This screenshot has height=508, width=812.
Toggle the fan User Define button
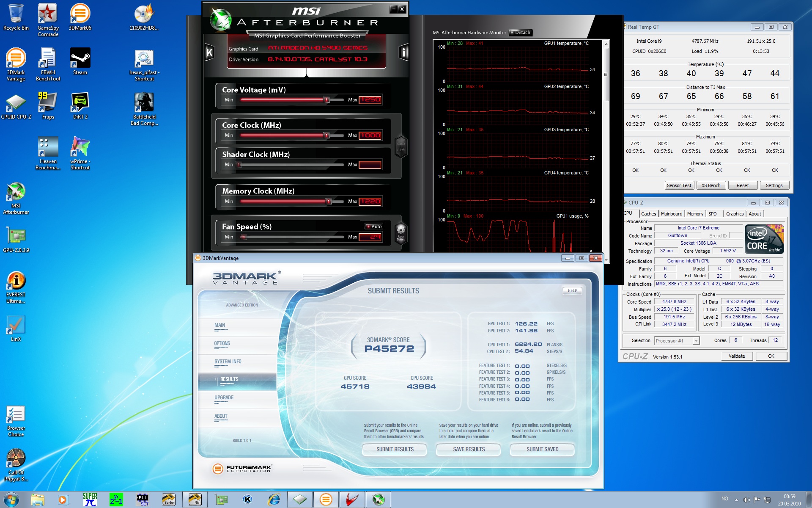point(401,233)
